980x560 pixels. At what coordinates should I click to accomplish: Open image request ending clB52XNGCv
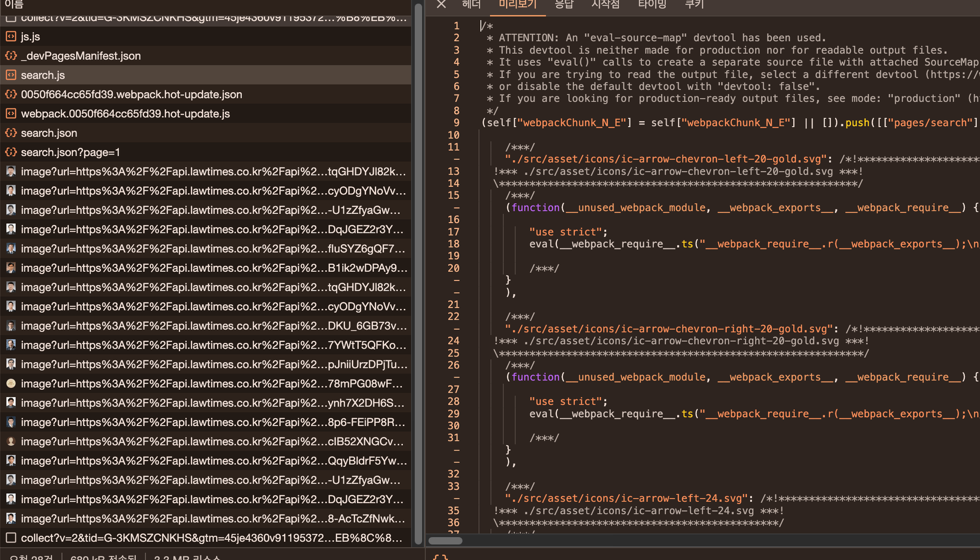[212, 441]
